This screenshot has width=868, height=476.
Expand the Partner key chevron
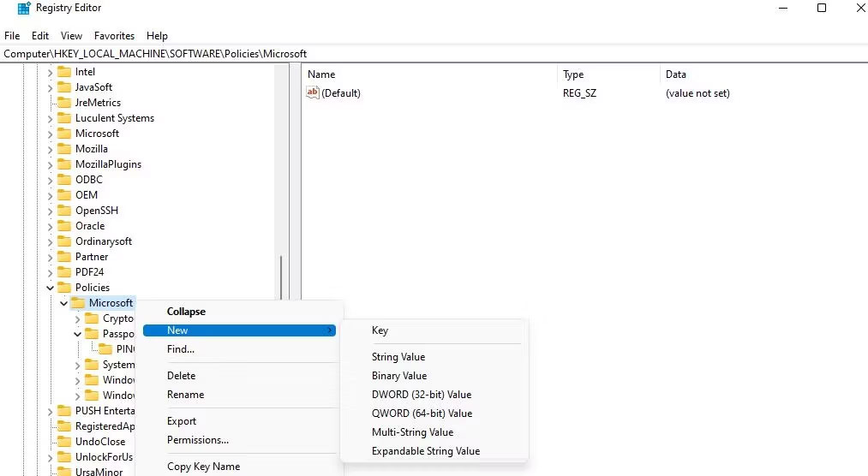click(50, 257)
